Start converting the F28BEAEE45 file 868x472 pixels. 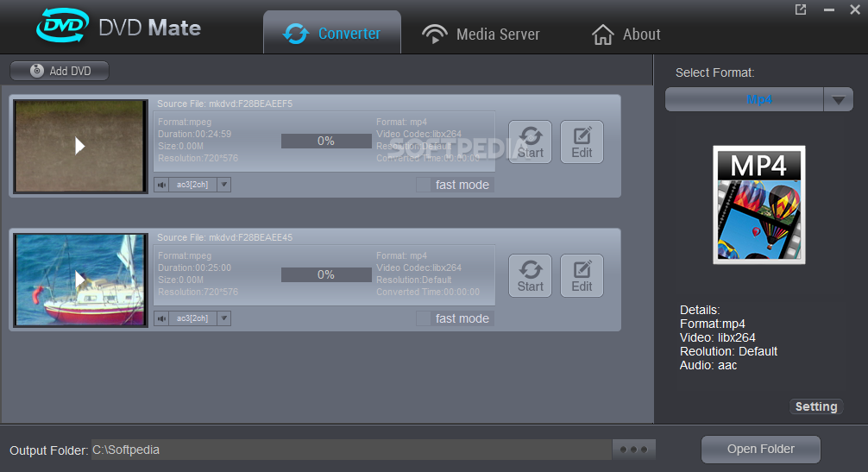click(530, 275)
